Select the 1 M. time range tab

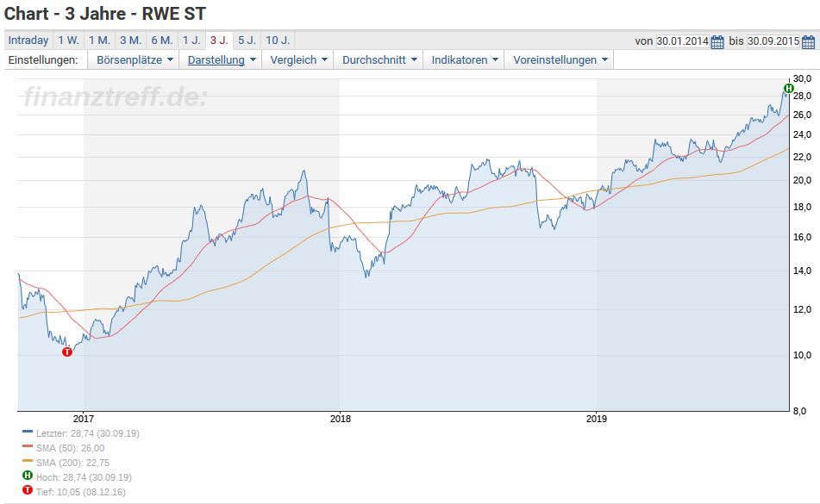[99, 40]
